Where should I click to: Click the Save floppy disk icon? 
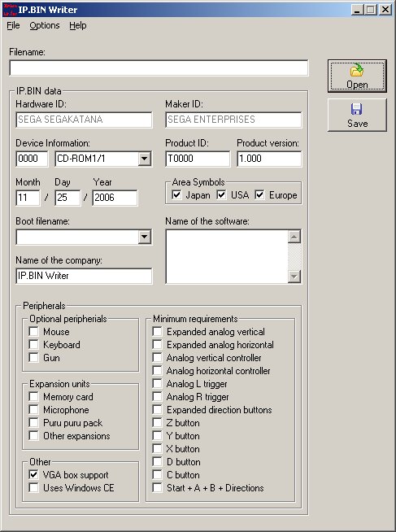356,109
